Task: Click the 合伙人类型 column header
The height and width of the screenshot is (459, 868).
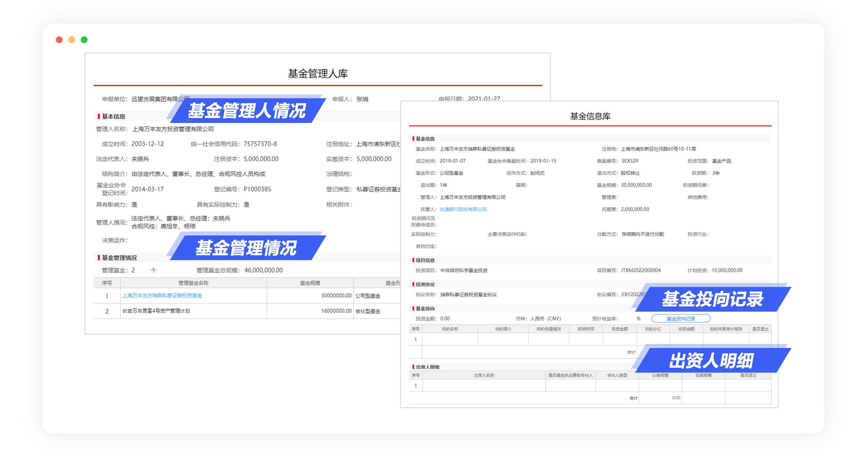Action: [617, 375]
